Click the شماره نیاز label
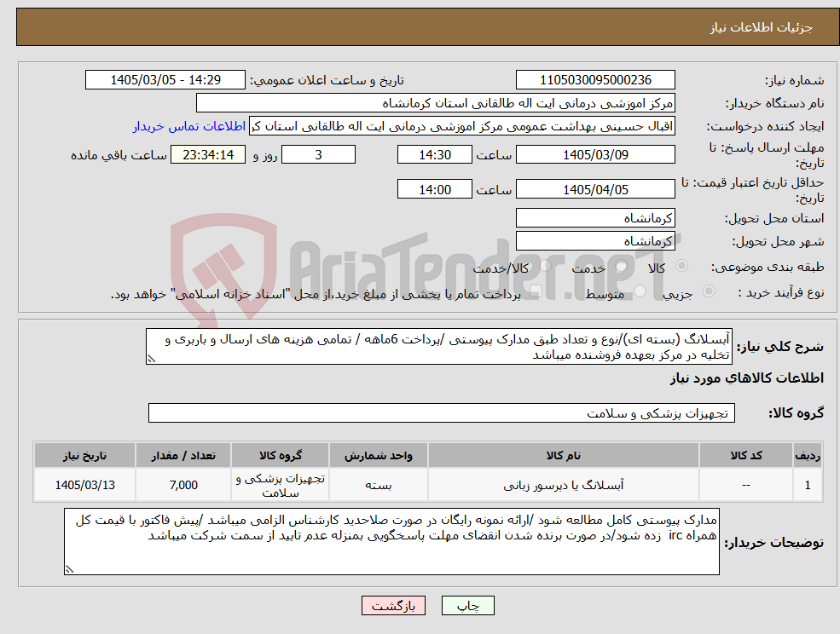Image resolution: width=840 pixels, height=634 pixels. pos(794,81)
